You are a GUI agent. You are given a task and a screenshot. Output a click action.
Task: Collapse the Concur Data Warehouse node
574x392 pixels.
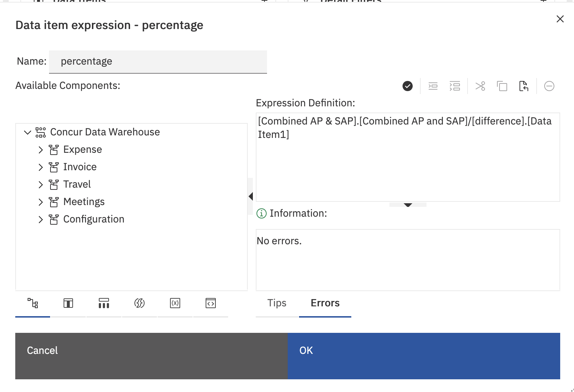[28, 132]
